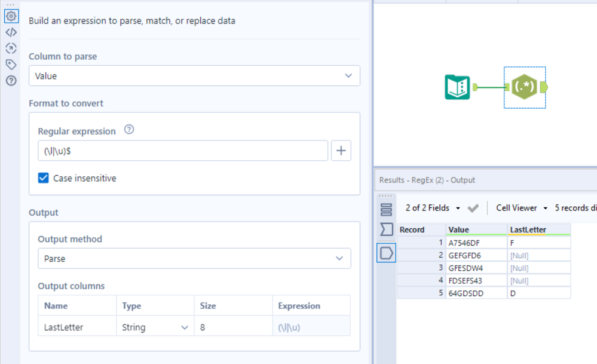The image size is (597, 364).
Task: Click the Value column header in results
Action: coord(476,230)
